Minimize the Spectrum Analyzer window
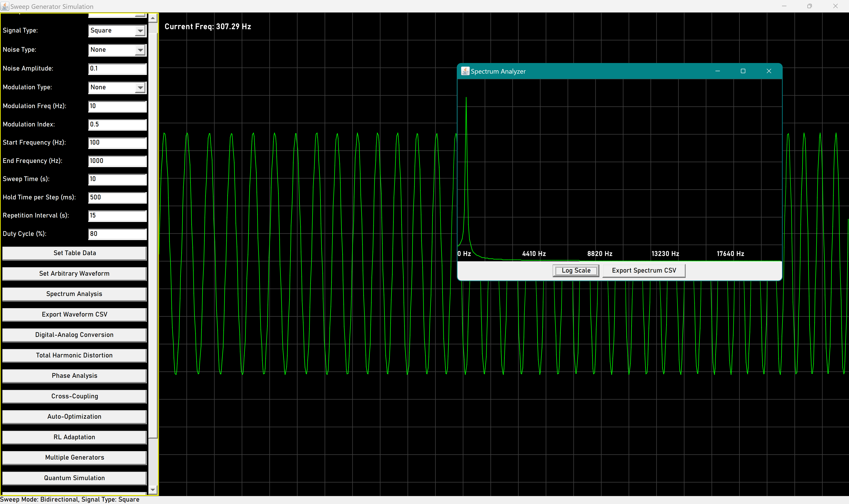This screenshot has height=504, width=849. (x=717, y=71)
